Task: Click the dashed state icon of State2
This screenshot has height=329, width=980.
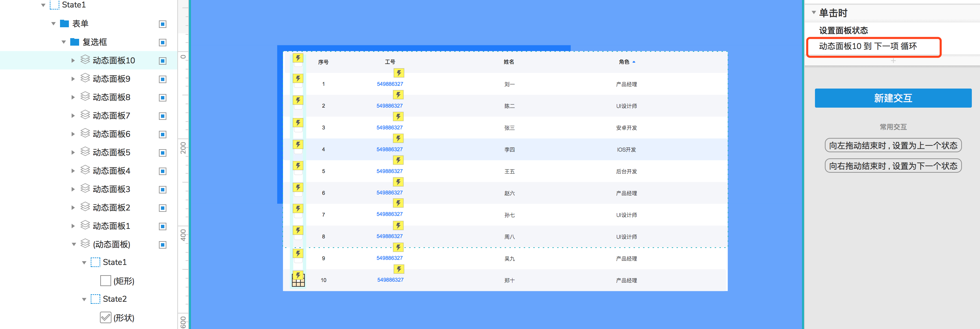Action: pos(95,299)
